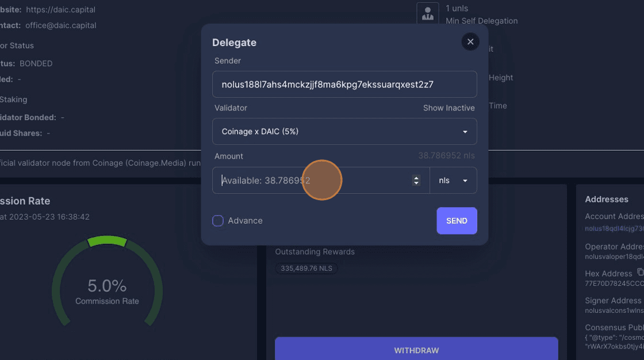Close the Delegate dialog
Screen dimensions: 644x360
[x=470, y=42]
